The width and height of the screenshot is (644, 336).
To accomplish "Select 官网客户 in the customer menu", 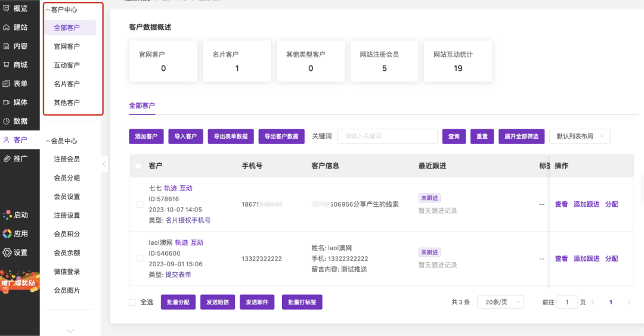I will click(67, 46).
